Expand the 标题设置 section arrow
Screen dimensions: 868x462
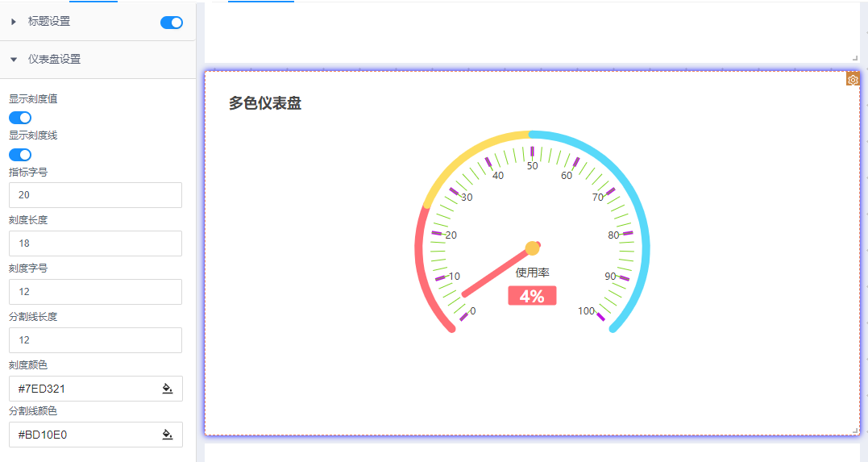[14, 22]
